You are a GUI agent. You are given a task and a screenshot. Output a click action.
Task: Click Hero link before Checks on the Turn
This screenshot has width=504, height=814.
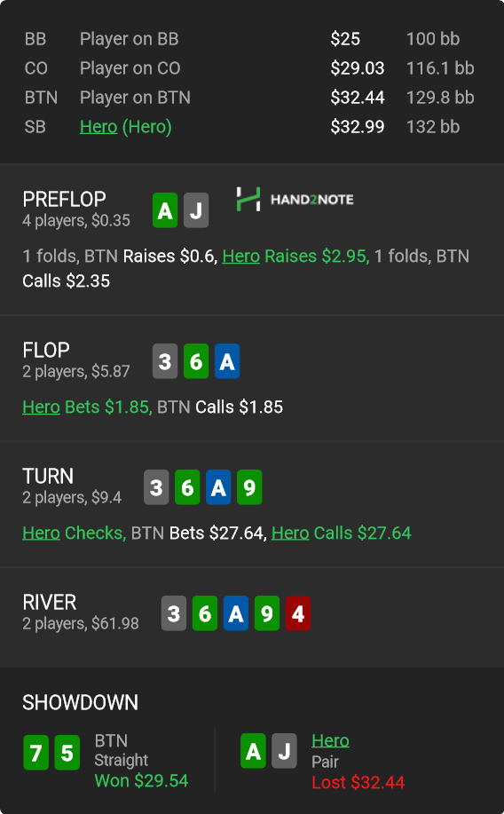[41, 533]
